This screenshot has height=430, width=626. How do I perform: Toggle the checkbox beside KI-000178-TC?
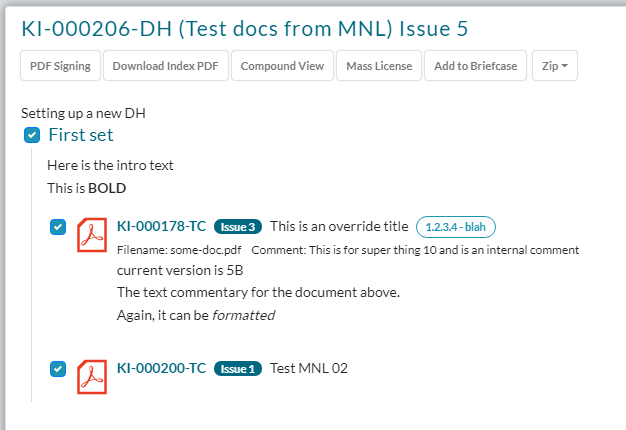point(58,228)
